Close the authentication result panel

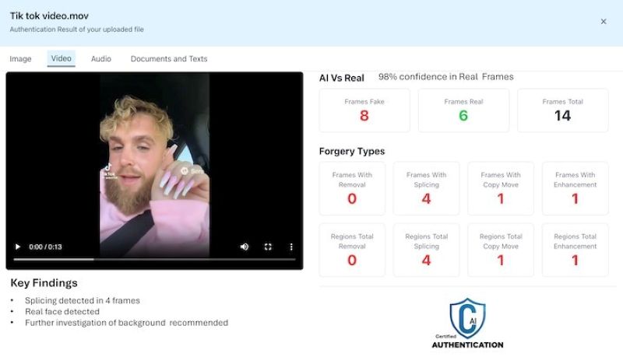tap(603, 22)
